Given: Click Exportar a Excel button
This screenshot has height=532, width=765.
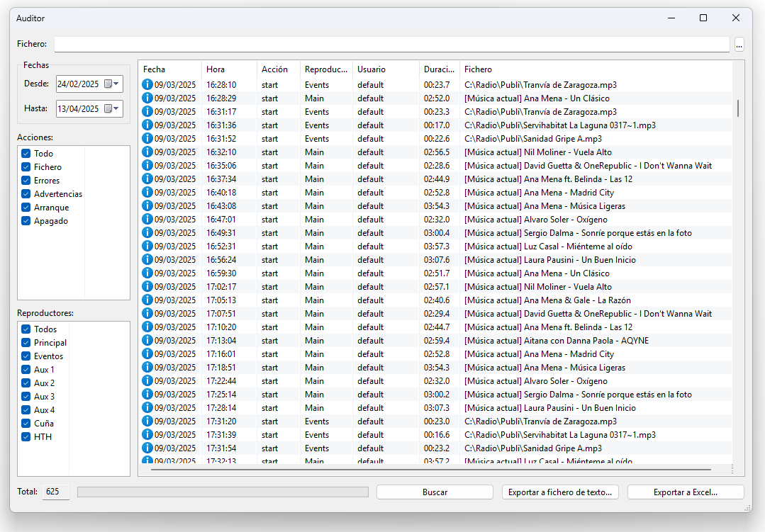Looking at the screenshot, I should [685, 492].
